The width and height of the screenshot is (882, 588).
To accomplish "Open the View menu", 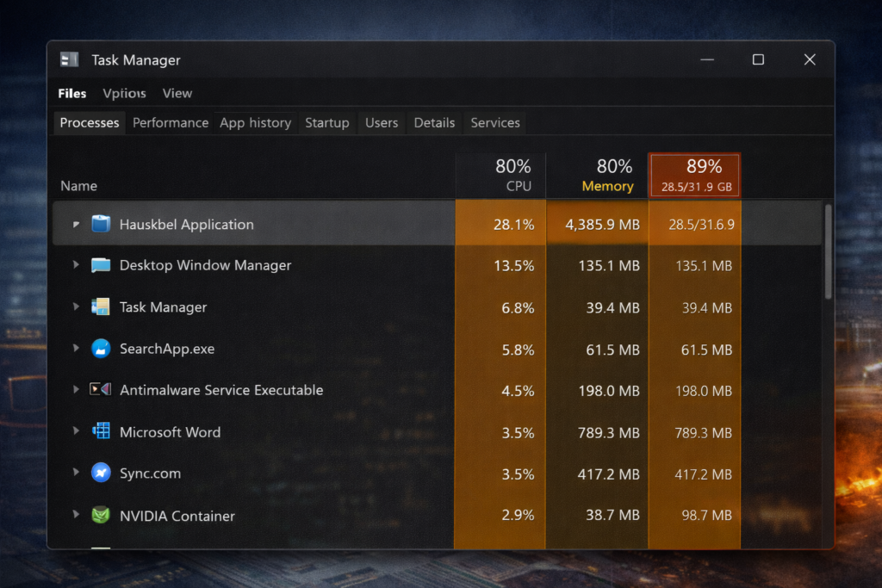I will (177, 93).
